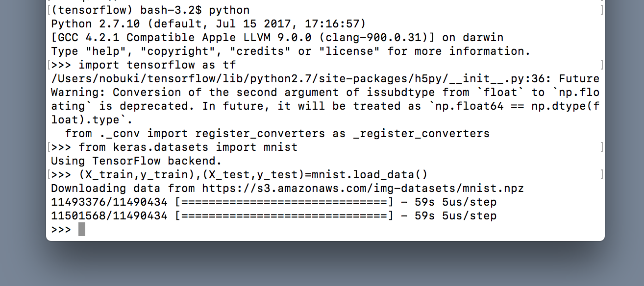Click the "Using TensorFlow backend." message
Screen dimensions: 644x286
[137, 161]
